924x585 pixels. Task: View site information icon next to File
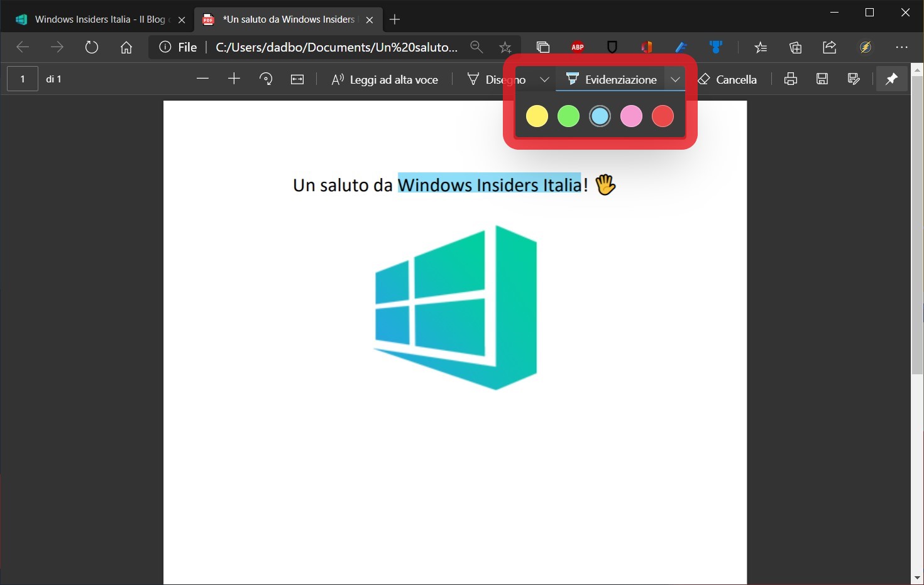(x=165, y=47)
